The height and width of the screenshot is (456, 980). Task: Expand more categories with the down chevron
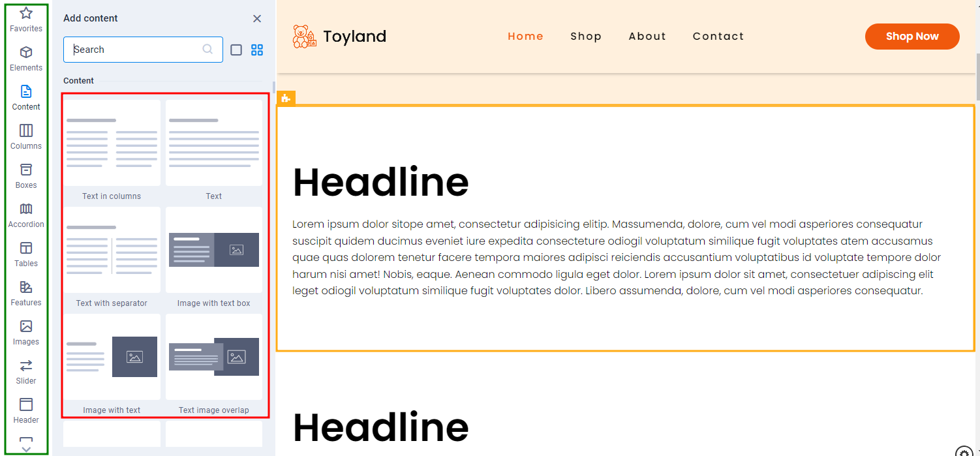(x=26, y=449)
